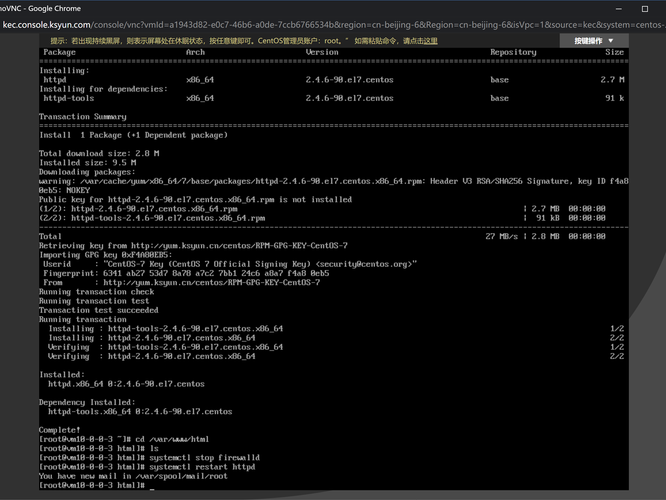Click 'Downloading packages:' line

[x=87, y=172]
